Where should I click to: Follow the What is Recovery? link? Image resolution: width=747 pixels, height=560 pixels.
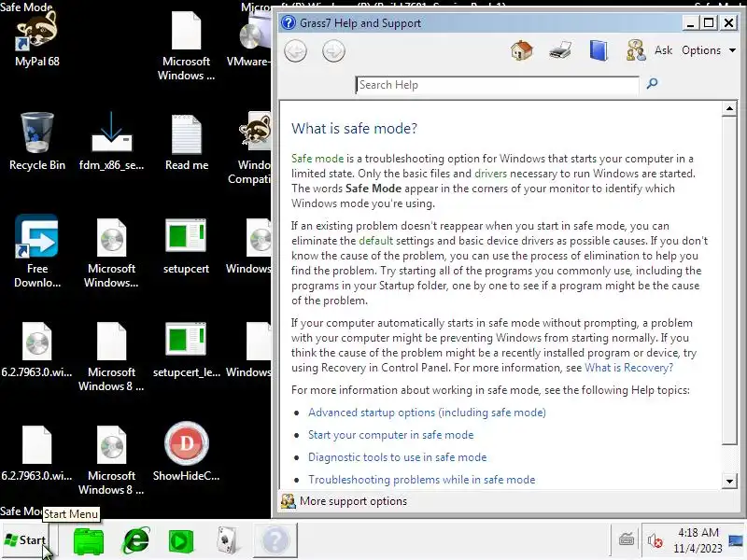[x=628, y=368]
